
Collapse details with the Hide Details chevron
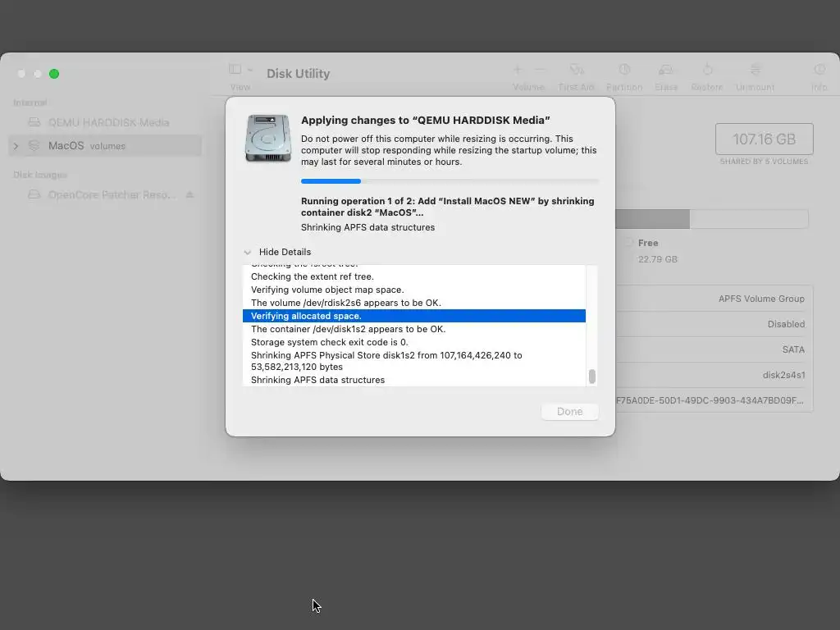pos(247,252)
